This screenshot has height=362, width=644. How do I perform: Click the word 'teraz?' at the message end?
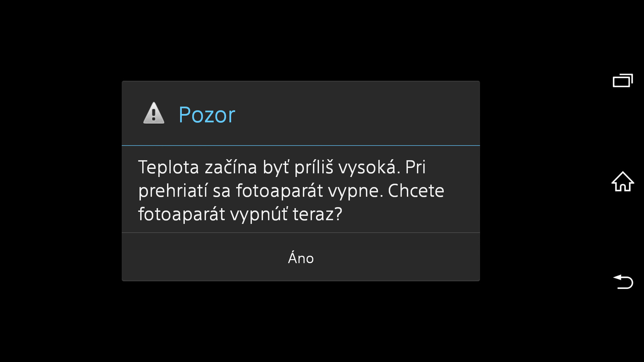tap(317, 214)
